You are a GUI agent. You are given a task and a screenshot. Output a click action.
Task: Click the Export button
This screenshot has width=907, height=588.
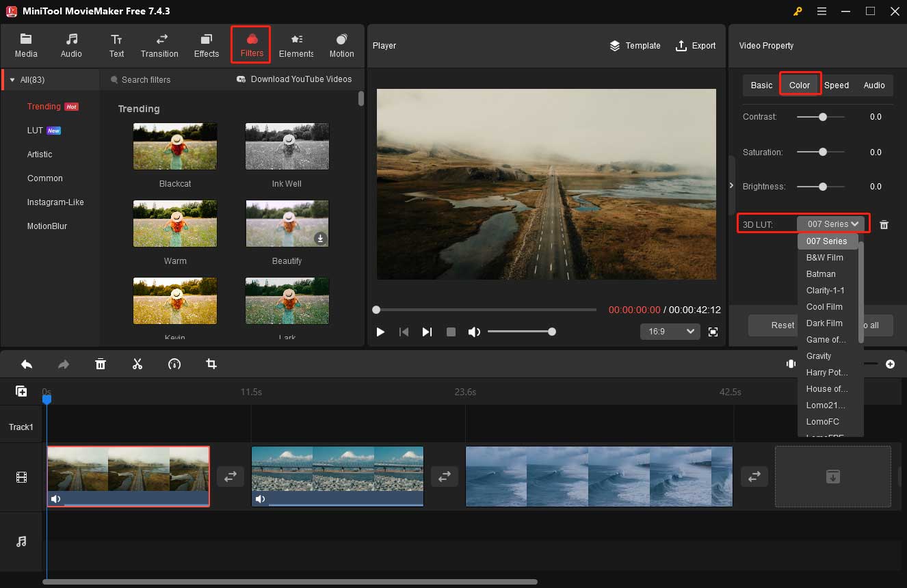(696, 46)
